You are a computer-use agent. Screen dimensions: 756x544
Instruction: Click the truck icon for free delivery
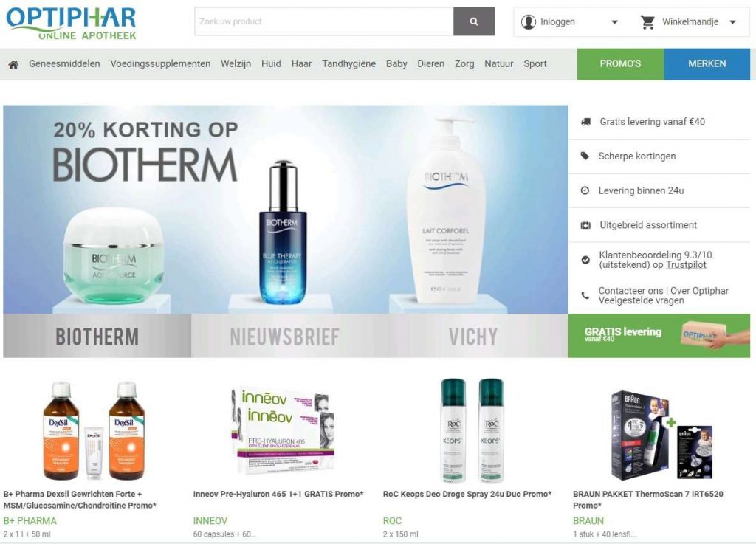[x=585, y=122]
